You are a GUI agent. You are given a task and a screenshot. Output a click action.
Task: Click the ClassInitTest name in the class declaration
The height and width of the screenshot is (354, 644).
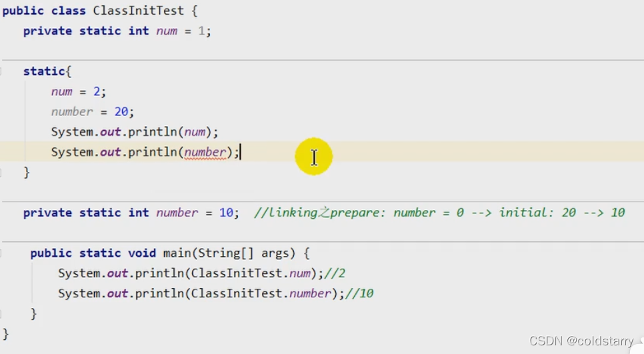coord(138,10)
